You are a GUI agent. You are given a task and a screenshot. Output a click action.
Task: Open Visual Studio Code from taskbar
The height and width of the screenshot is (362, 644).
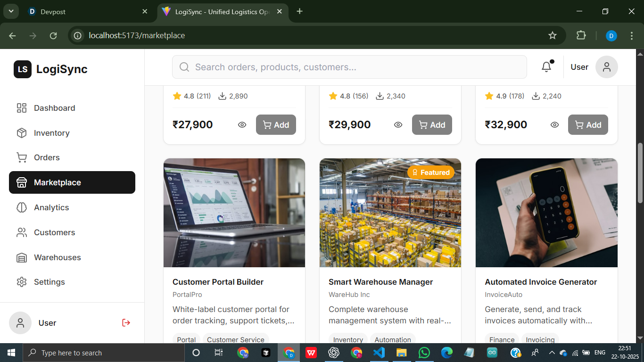379,353
